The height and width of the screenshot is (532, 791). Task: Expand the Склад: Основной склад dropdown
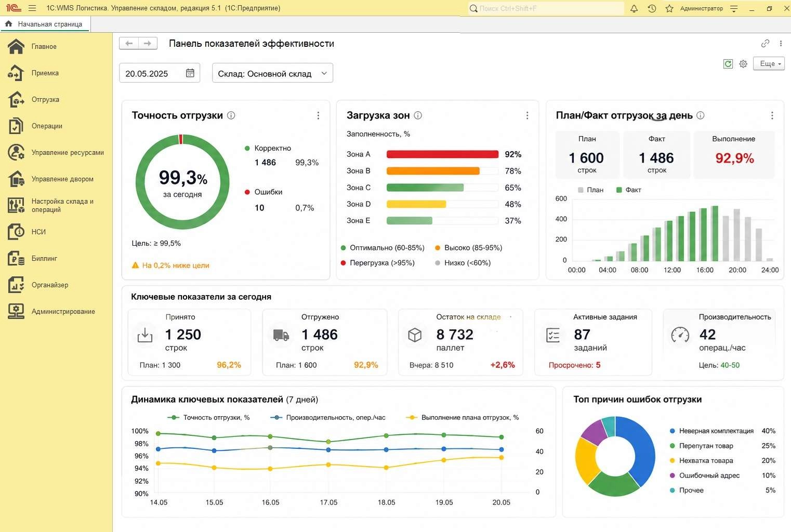[x=272, y=73]
